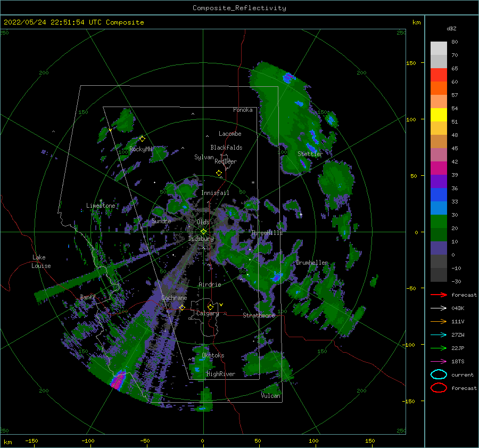The image size is (479, 448).
Task: Click the magenta 18TS arrow legend icon
Action: [x=439, y=362]
